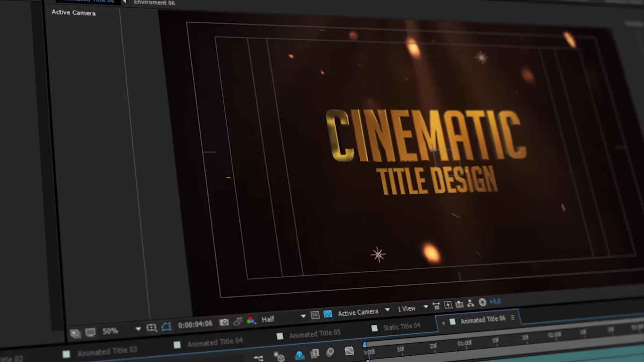This screenshot has height=362, width=644.
Task: Toggle mask and shape path visibility
Action: (x=166, y=326)
